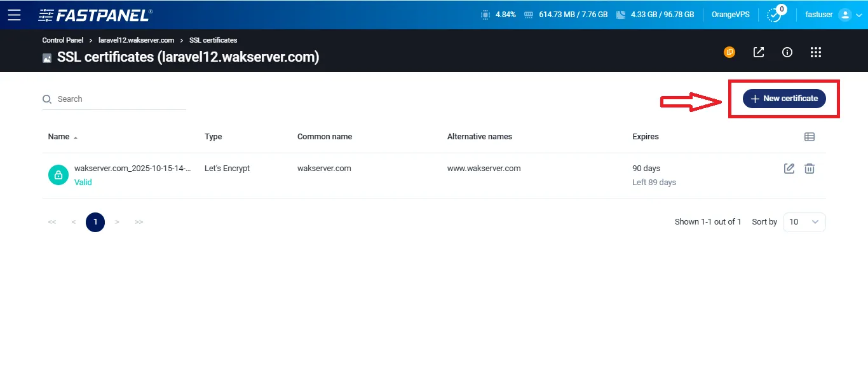Sort table by Name column
The height and width of the screenshot is (381, 868).
coord(59,137)
